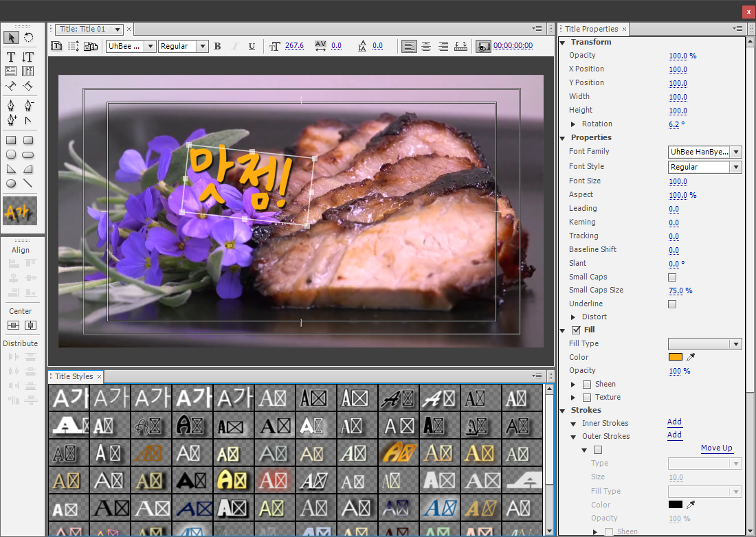Uncheck the Fill checkbox
This screenshot has width=756, height=537.
coord(576,330)
